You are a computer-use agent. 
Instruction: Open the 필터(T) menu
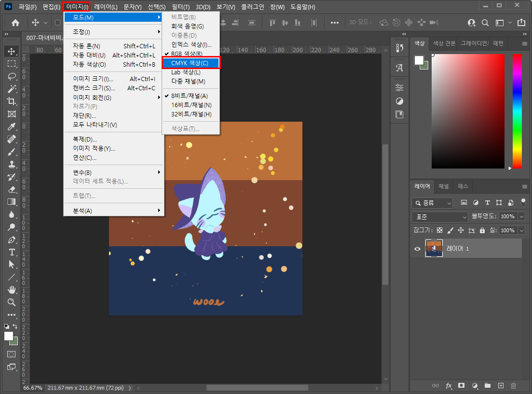(180, 7)
